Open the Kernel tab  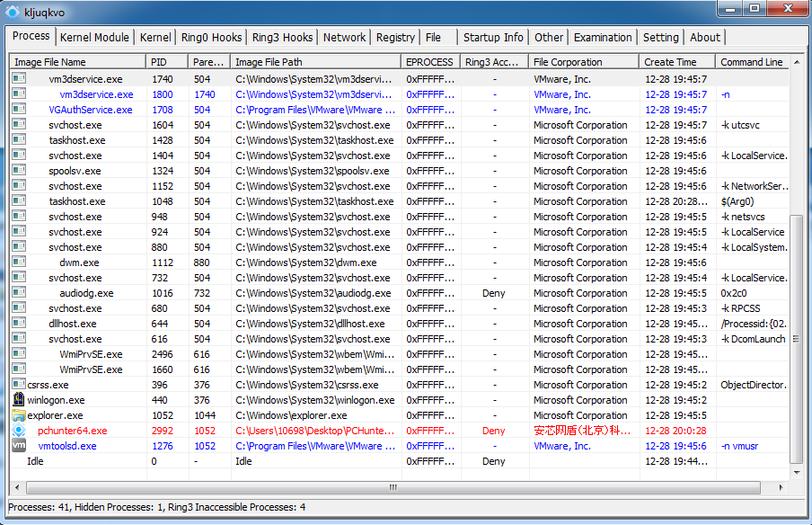click(x=155, y=38)
